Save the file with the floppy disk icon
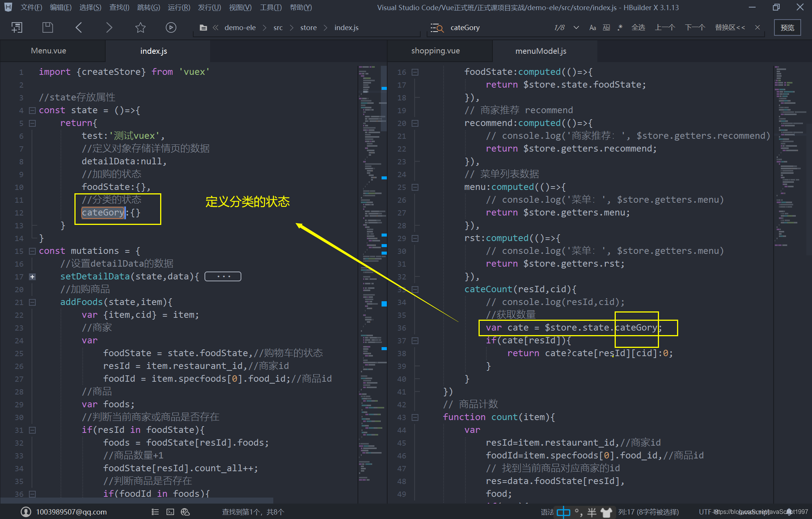Image resolution: width=812 pixels, height=519 pixels. [47, 27]
